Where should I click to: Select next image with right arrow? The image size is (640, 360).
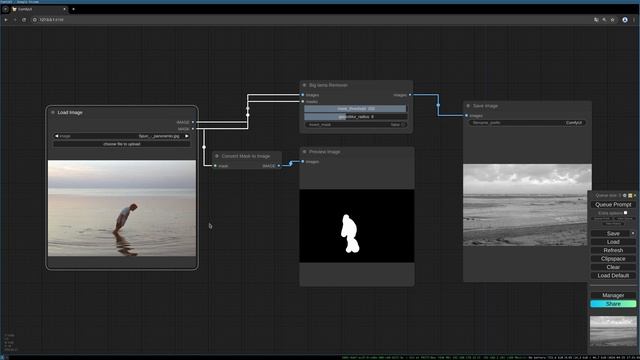coord(187,136)
